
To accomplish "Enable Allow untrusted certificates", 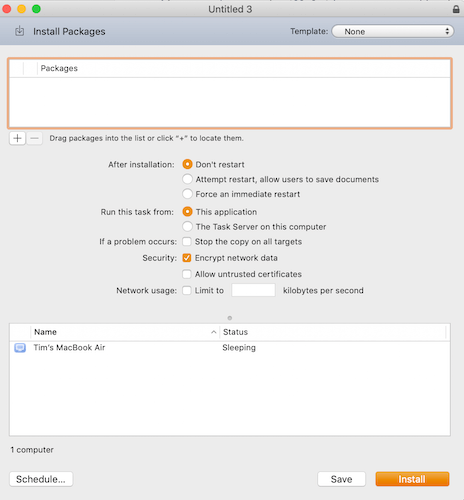I will pos(187,274).
